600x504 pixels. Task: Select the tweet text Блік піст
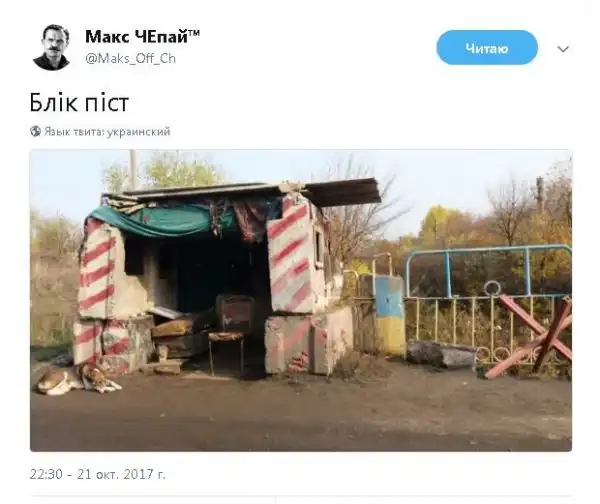coord(79,102)
